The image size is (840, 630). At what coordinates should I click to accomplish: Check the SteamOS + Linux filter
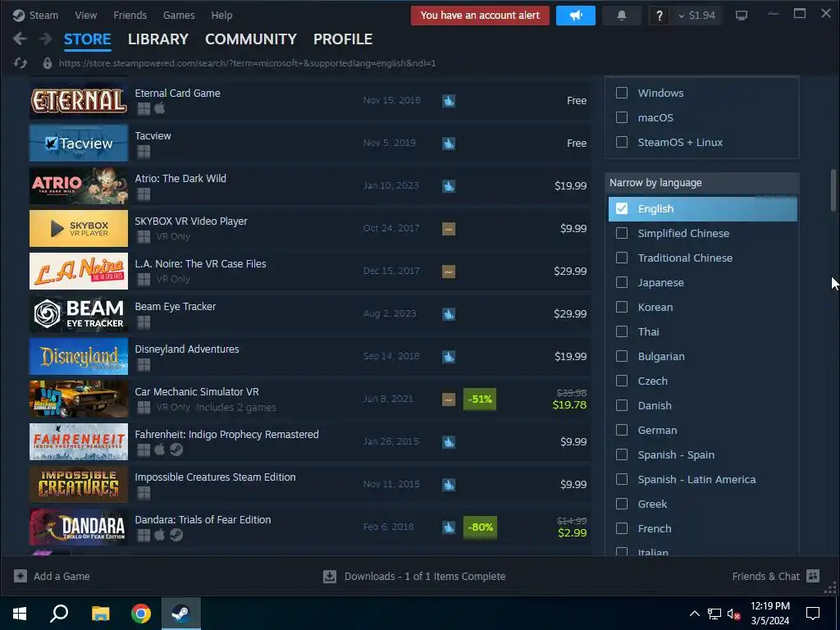[x=622, y=142]
